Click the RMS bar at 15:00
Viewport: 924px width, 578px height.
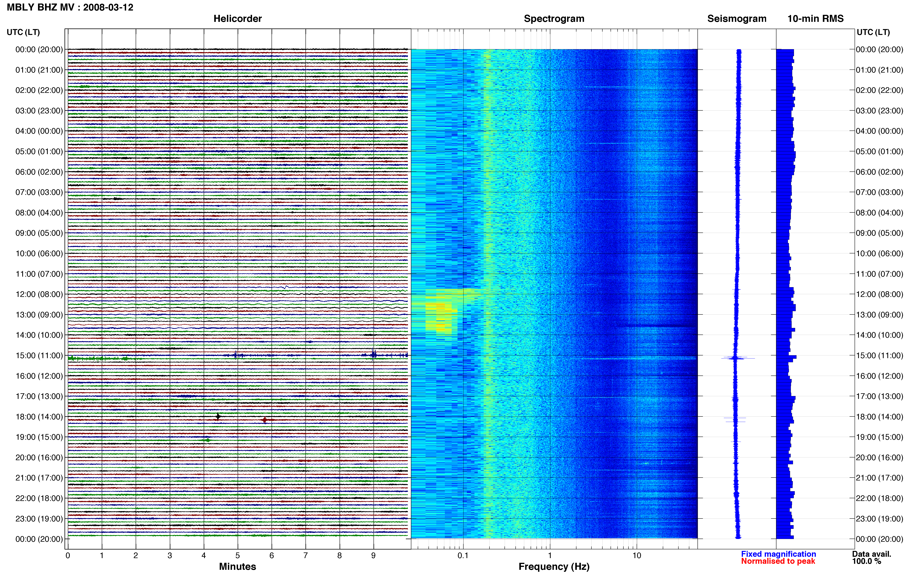786,357
